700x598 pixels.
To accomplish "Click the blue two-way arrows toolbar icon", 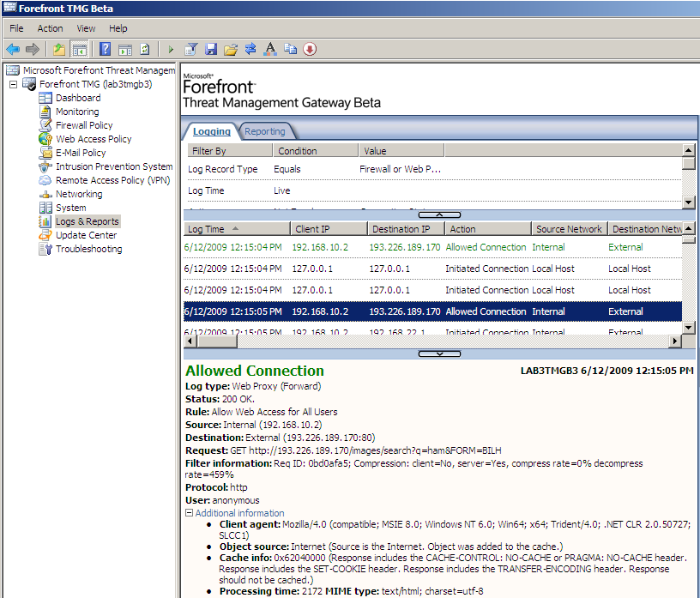I will (250, 49).
